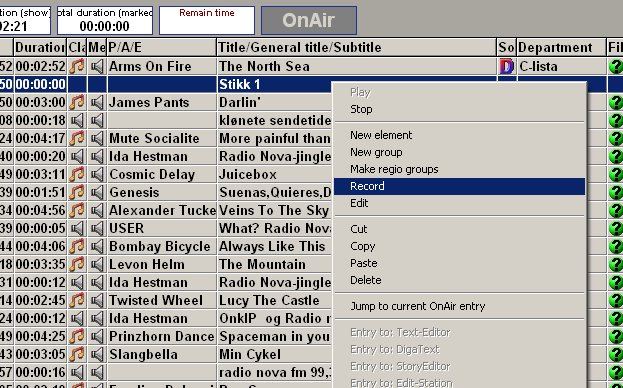Viewport: 623px width, 388px height.
Task: Click Make regio groups menu entry
Action: pos(459,170)
